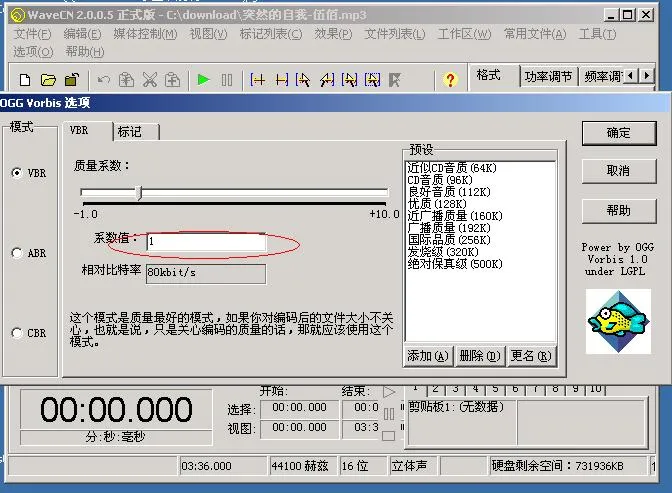This screenshot has height=493, width=672.
Task: Open help via the yellow question mark icon
Action: point(450,80)
